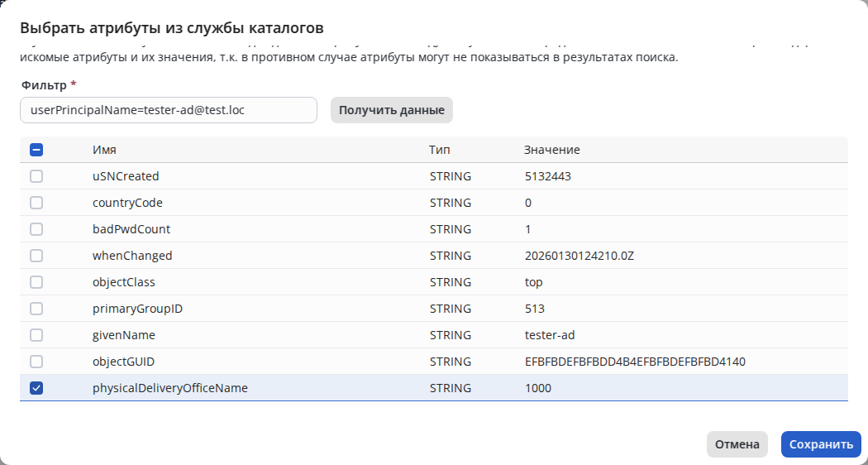This screenshot has width=868, height=465.
Task: Uncheck the physicalDeliveryOfficeName checkbox
Action: click(x=36, y=388)
